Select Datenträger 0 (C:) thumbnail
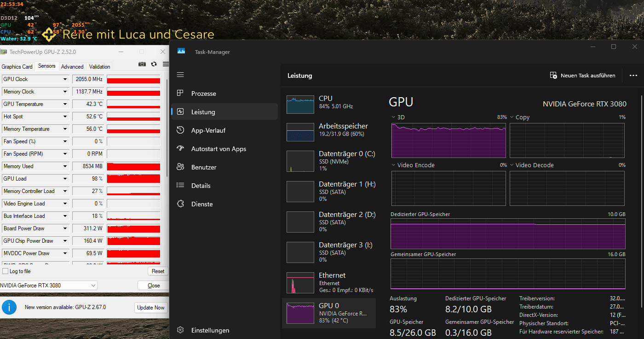This screenshot has height=339, width=644. point(300,161)
